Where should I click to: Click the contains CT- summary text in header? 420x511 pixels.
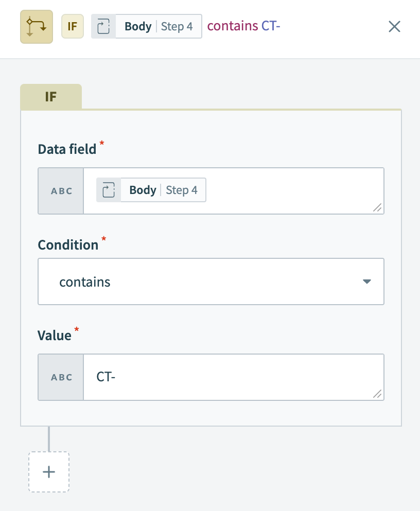[x=243, y=26]
